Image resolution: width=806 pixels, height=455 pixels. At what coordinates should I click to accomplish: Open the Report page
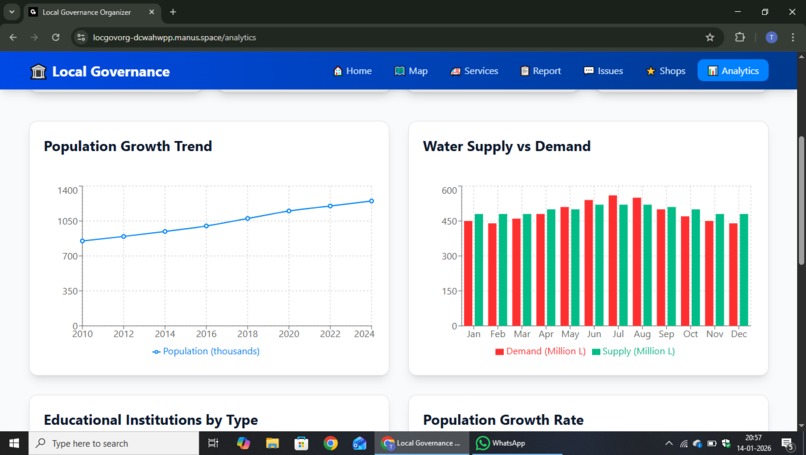(x=540, y=71)
